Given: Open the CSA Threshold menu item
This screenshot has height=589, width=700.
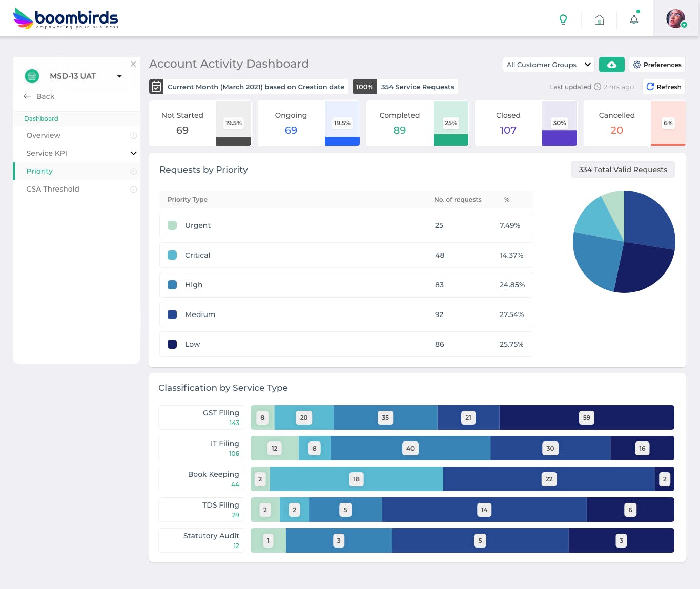Looking at the screenshot, I should (53, 189).
